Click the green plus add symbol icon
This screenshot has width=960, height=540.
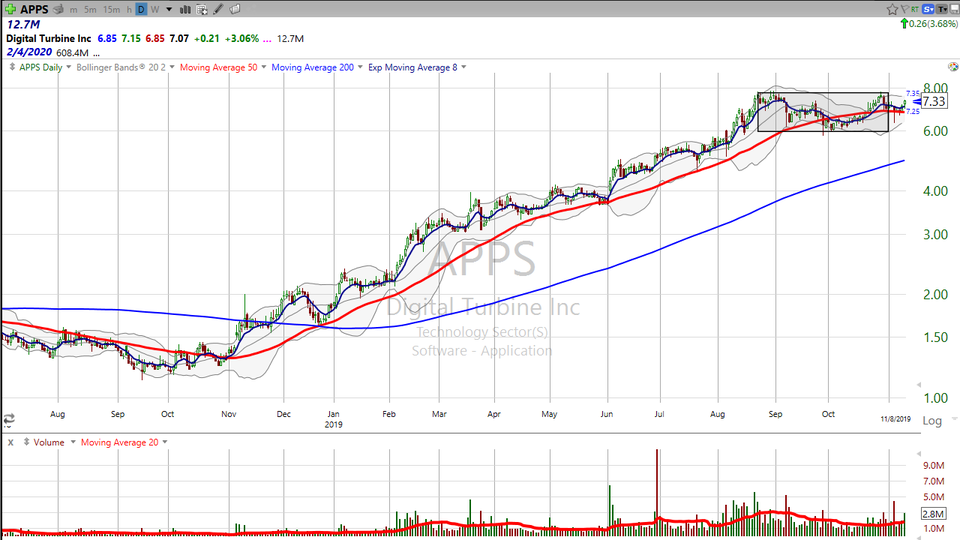pyautogui.click(x=10, y=9)
